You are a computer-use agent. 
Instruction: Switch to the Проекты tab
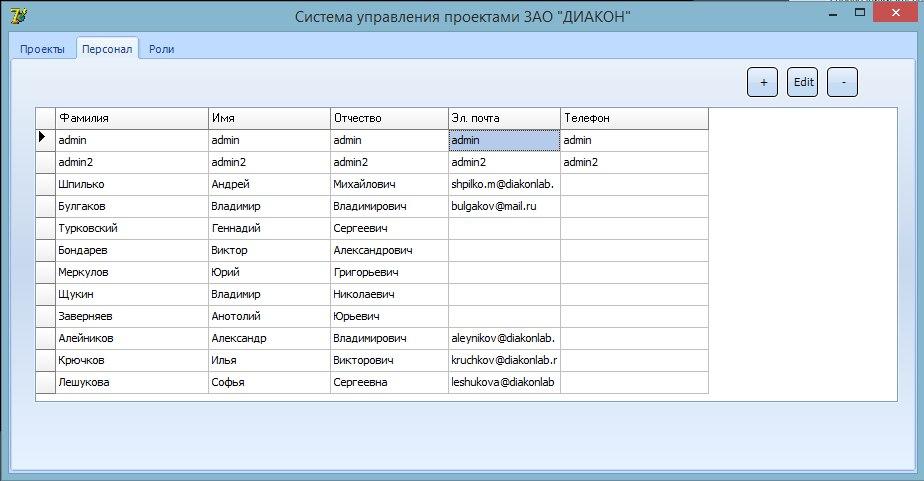[42, 49]
